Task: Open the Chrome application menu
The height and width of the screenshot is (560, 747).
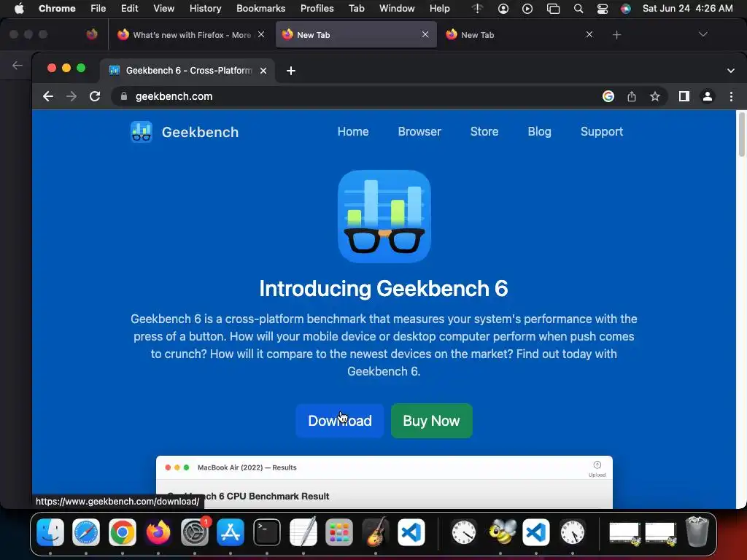Action: [x=57, y=9]
